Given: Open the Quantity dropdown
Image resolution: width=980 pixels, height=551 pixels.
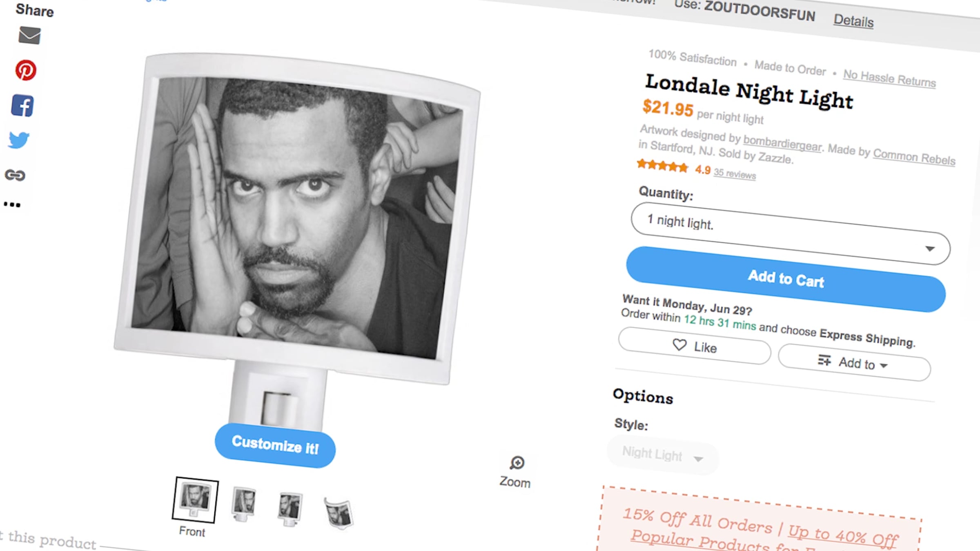Looking at the screenshot, I should pos(790,236).
